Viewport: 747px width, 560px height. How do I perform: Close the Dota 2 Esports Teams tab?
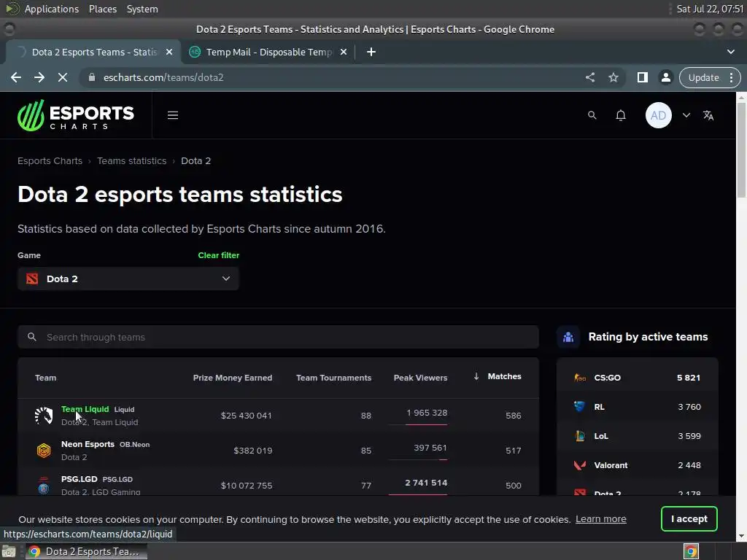click(169, 52)
